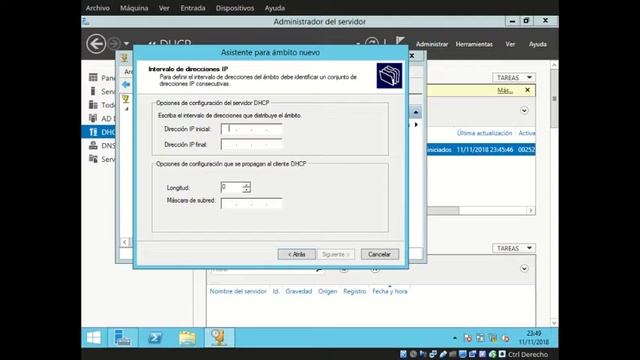This screenshot has width=640, height=360.
Task: Select the Panel dashboard icon in sidebar
Action: [x=93, y=77]
